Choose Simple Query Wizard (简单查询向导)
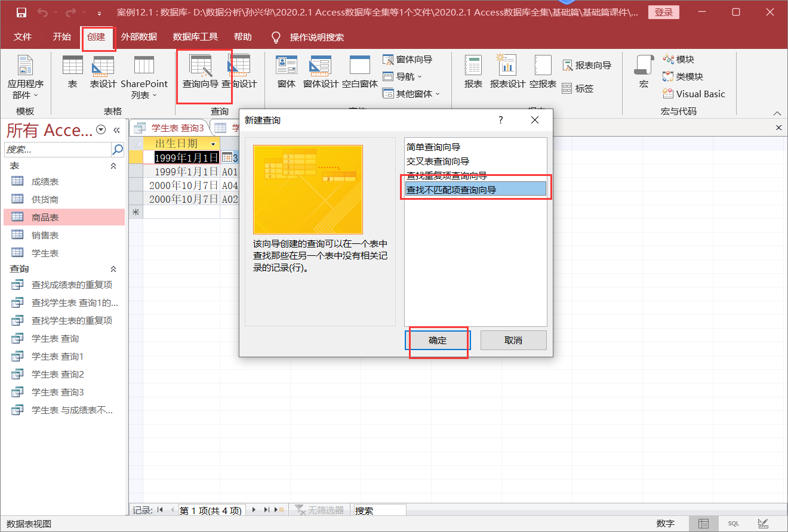 coord(476,147)
